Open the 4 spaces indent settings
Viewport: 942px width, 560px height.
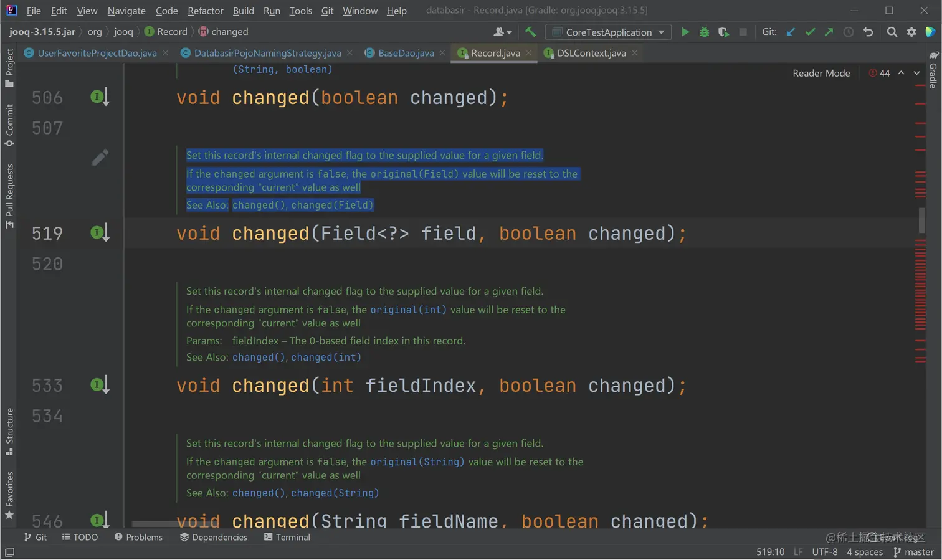click(865, 552)
